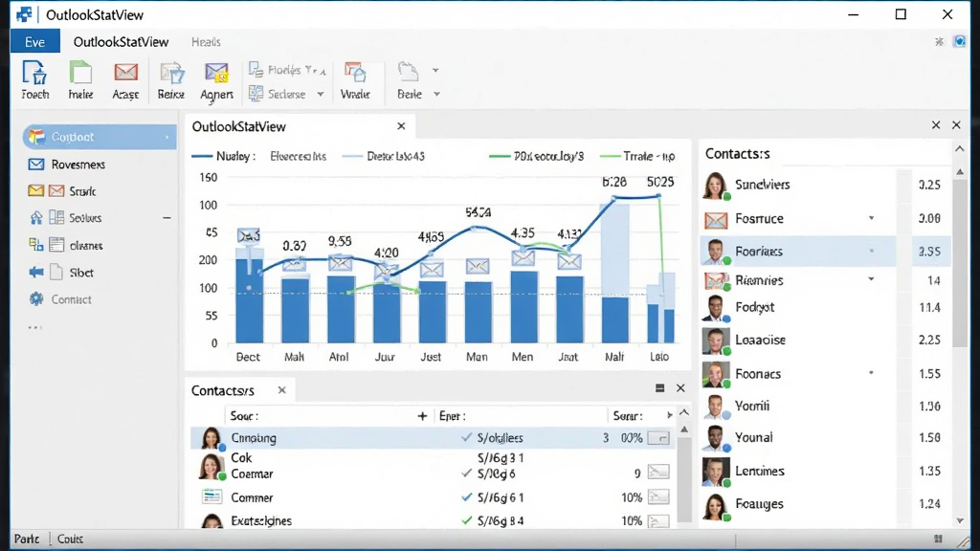Image resolution: width=980 pixels, height=551 pixels.
Task: Click the tall Mali bar in chart
Action: pyautogui.click(x=614, y=273)
